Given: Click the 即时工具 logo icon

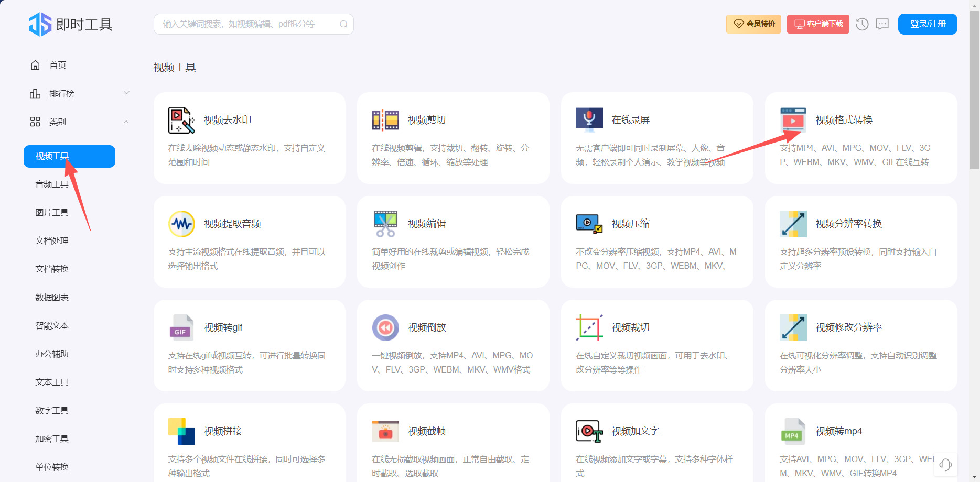Looking at the screenshot, I should (x=40, y=24).
